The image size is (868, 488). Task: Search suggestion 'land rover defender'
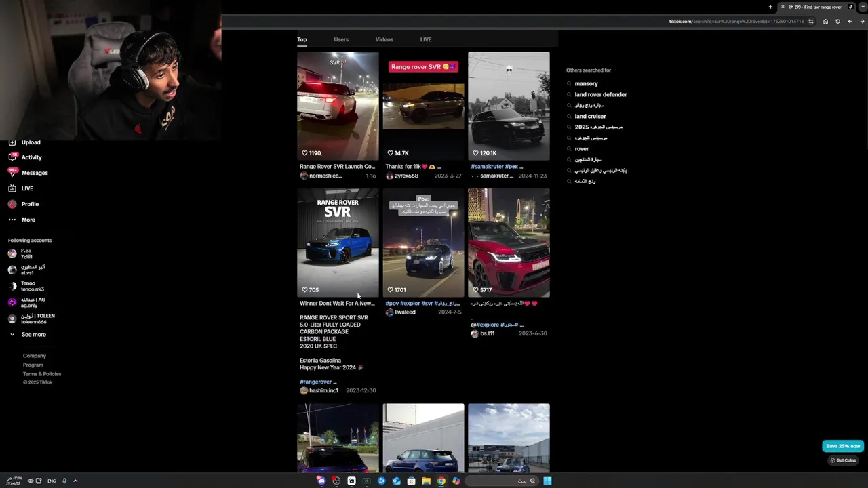click(600, 94)
